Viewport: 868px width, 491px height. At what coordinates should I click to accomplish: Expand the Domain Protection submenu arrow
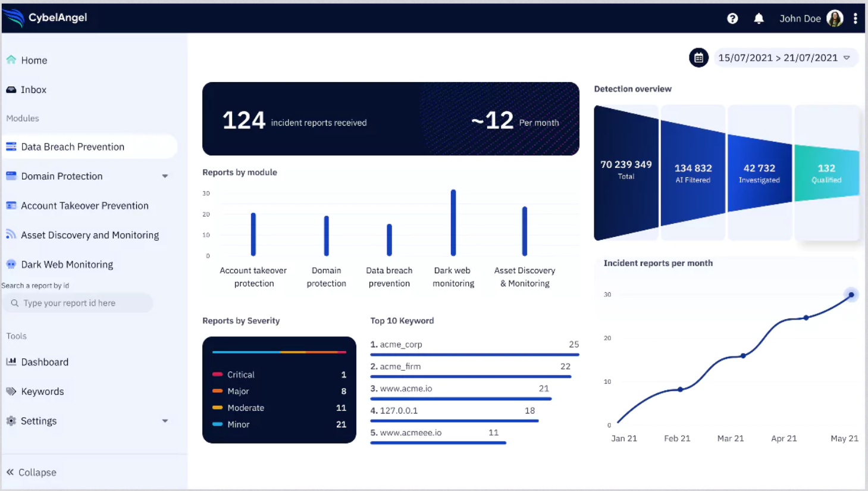coord(165,176)
